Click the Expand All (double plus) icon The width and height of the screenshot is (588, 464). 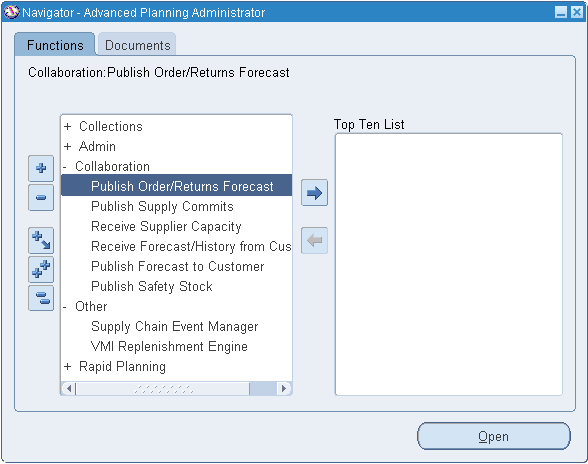(41, 269)
